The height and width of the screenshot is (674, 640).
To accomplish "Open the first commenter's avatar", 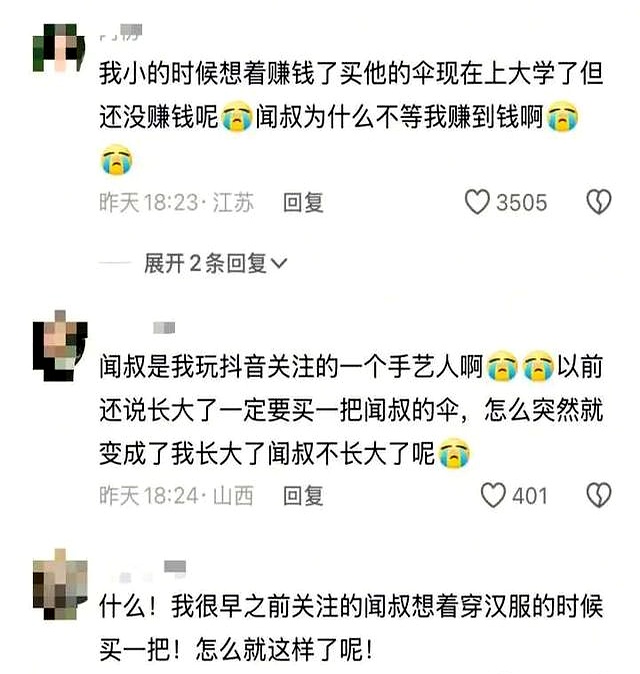I will (x=59, y=48).
